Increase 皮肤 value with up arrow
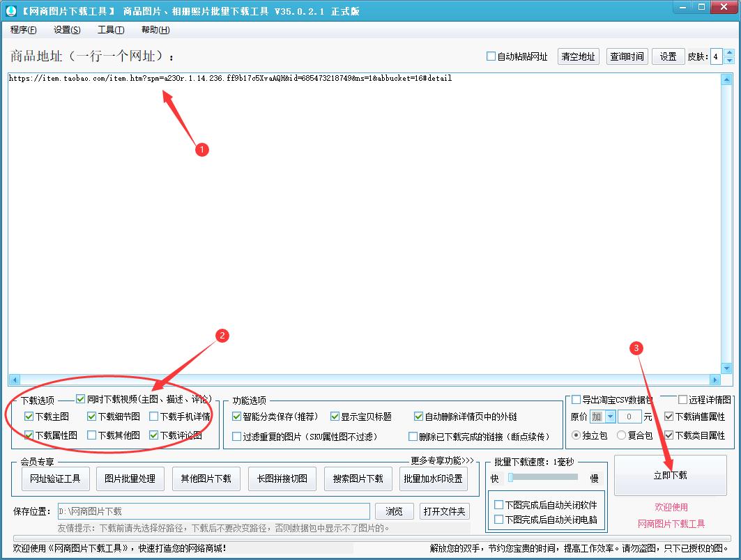 pos(729,52)
